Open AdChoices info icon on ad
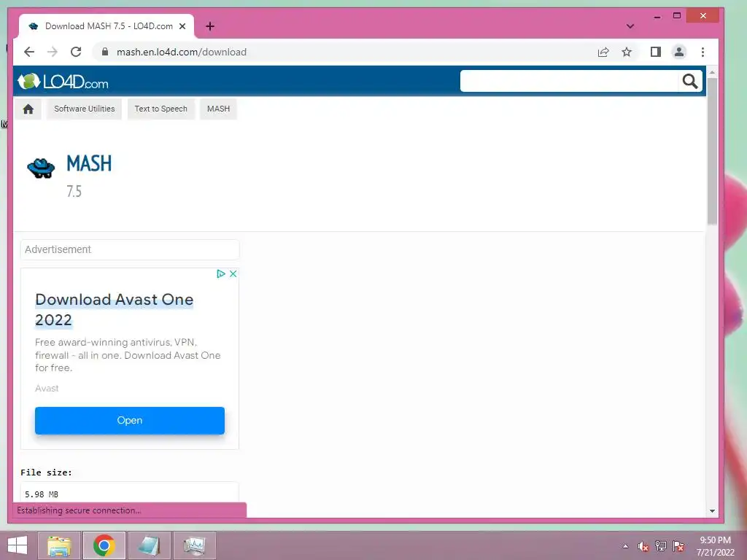The image size is (747, 560). click(221, 274)
